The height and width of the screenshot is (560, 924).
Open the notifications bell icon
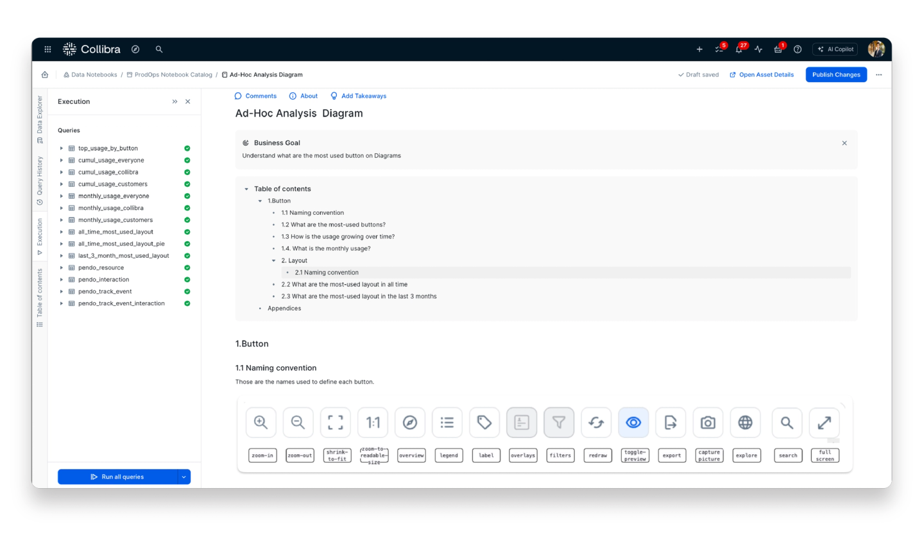(739, 49)
